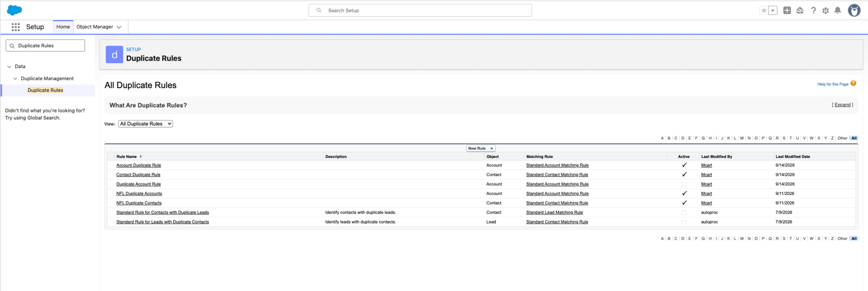Click the Active checkmark for Contact Duplicate Rule
The image size is (868, 291).
click(684, 174)
